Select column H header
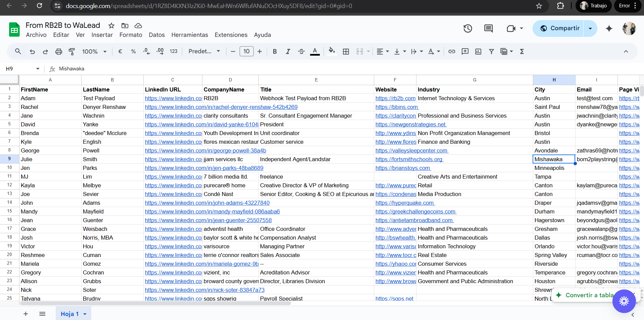 [554, 80]
